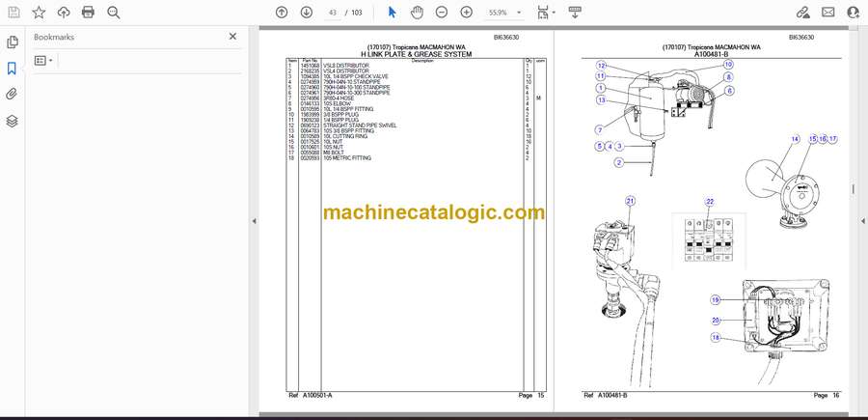Choose the selection arrow tool

(393, 13)
